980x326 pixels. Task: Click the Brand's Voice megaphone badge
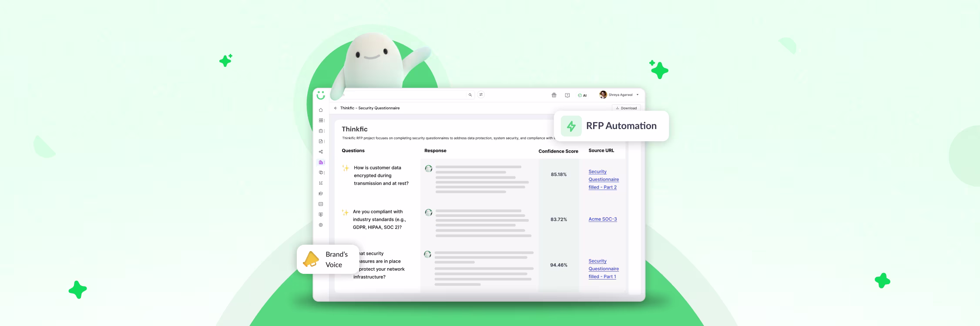[x=328, y=259]
